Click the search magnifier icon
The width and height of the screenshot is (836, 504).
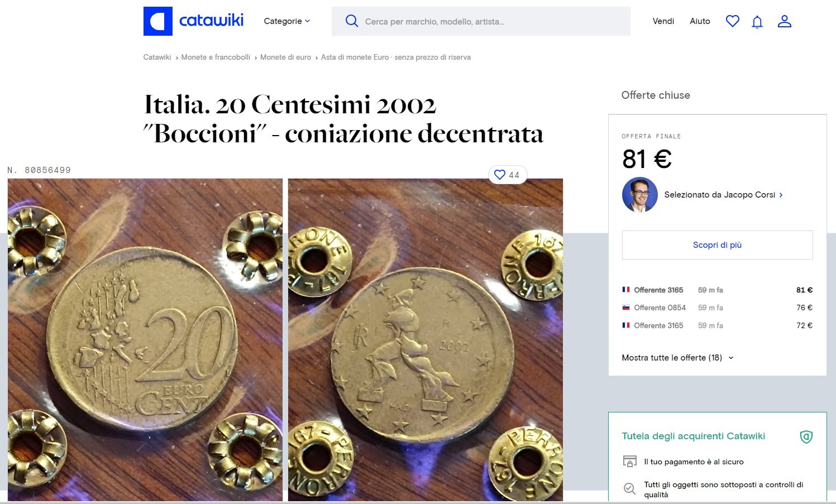(x=351, y=21)
